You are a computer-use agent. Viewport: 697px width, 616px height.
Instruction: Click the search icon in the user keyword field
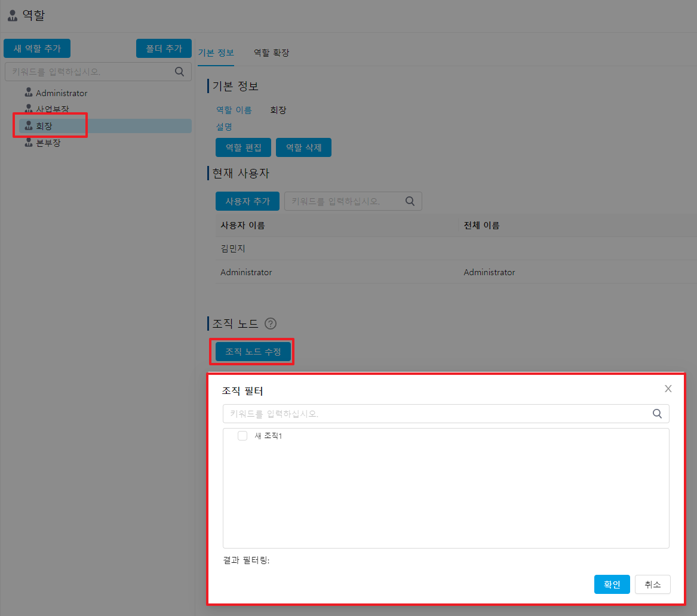pyautogui.click(x=410, y=201)
